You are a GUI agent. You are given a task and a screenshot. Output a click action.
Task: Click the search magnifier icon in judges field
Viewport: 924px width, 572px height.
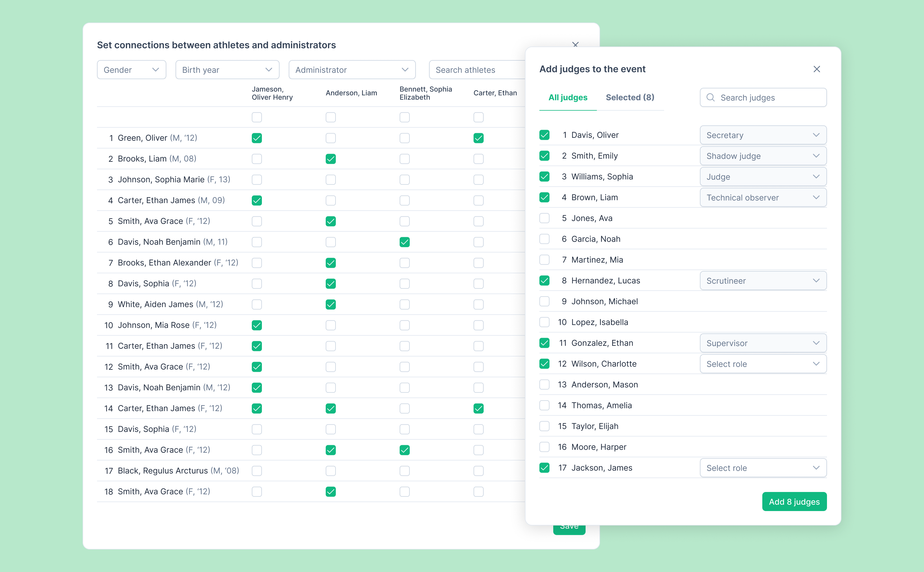[710, 98]
